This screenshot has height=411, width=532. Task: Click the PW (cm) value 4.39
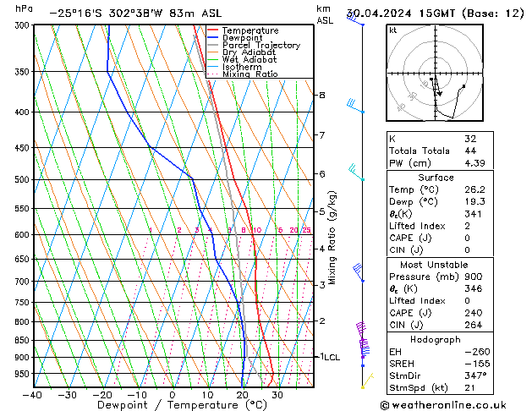coord(472,163)
